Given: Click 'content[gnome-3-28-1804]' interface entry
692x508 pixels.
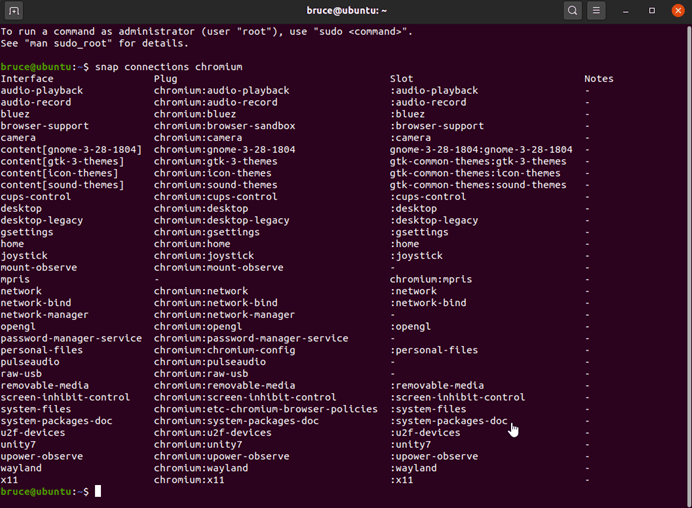Looking at the screenshot, I should 71,150.
